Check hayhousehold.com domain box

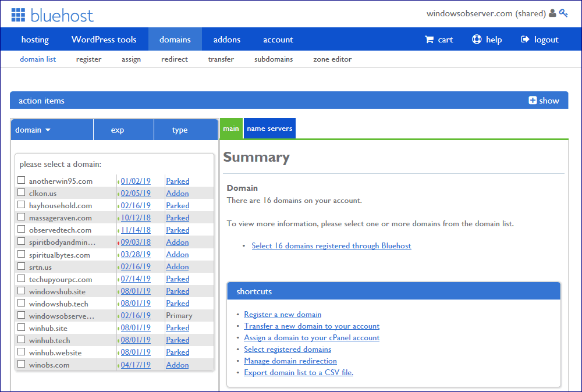21,205
